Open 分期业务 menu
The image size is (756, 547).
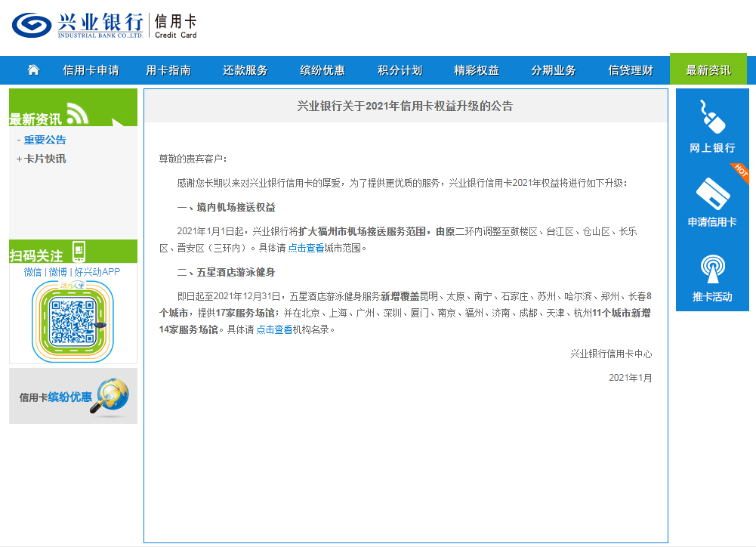coord(554,70)
